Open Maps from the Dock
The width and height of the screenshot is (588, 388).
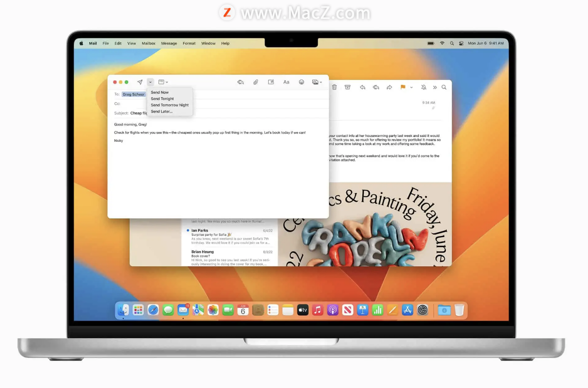198,310
